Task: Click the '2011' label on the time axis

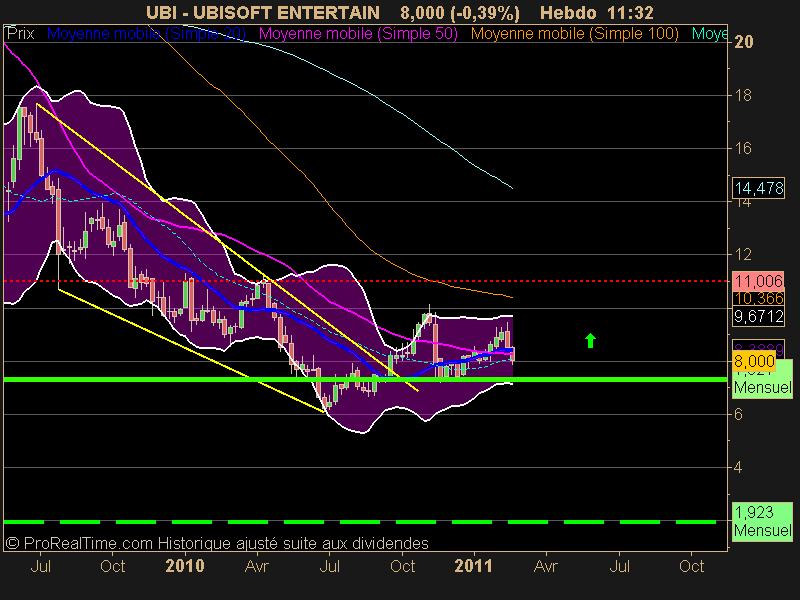Action: tap(473, 566)
